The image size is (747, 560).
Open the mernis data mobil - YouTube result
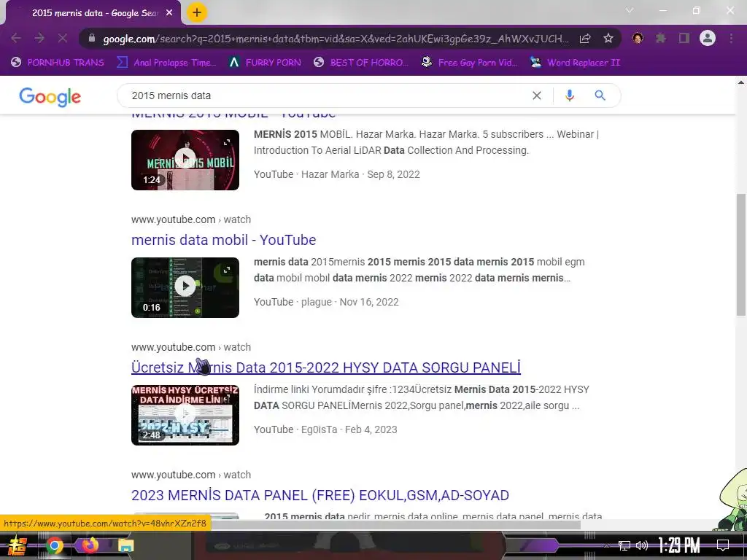click(223, 240)
